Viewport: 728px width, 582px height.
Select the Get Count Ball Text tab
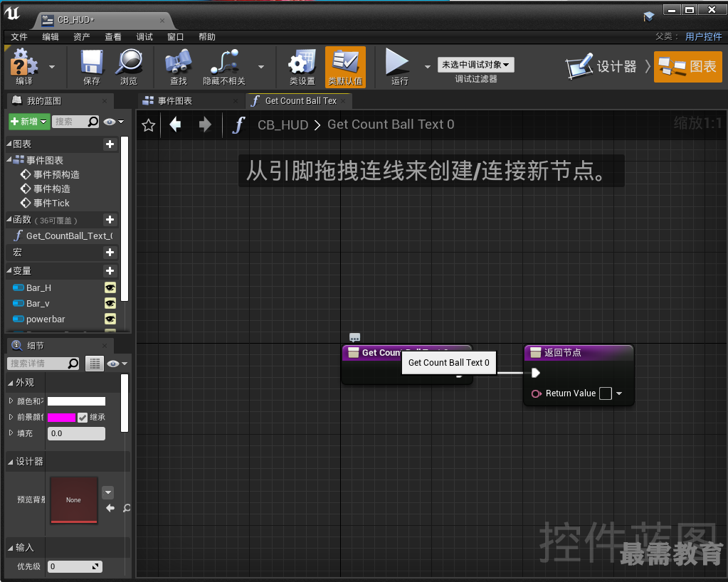pyautogui.click(x=299, y=101)
